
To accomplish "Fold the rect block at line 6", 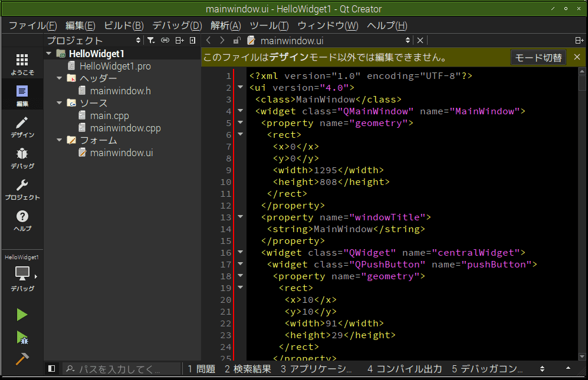I will (241, 134).
